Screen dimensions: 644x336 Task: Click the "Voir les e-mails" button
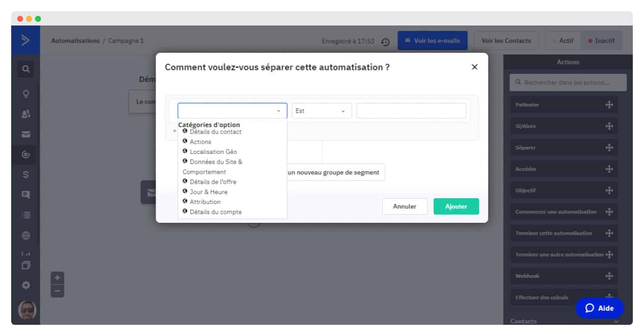432,41
